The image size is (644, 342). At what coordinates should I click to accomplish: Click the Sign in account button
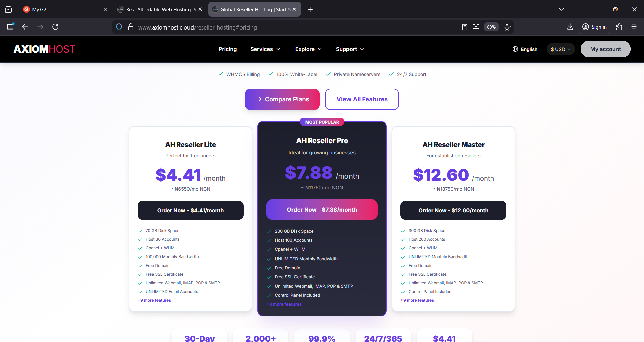[594, 27]
